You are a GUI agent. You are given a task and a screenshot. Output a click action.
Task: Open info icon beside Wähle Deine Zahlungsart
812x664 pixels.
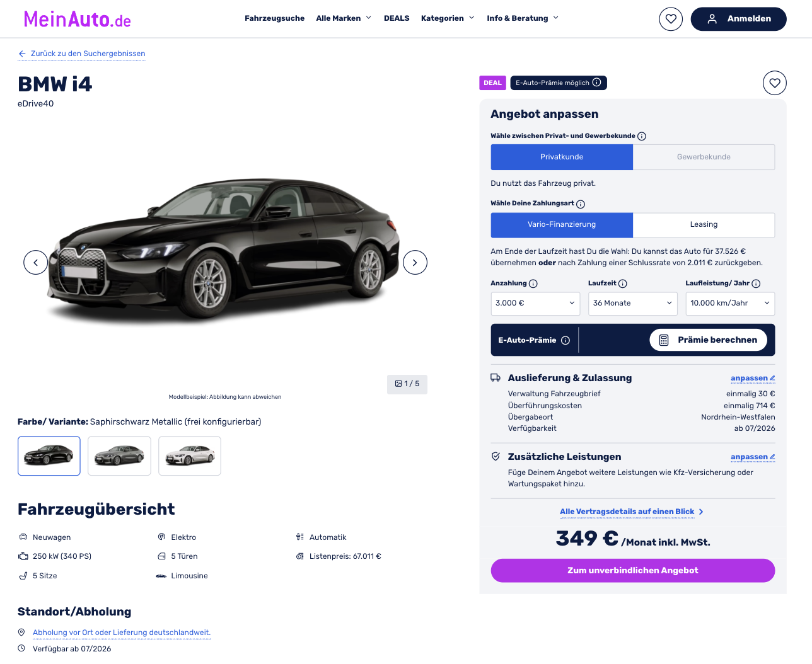tap(581, 204)
